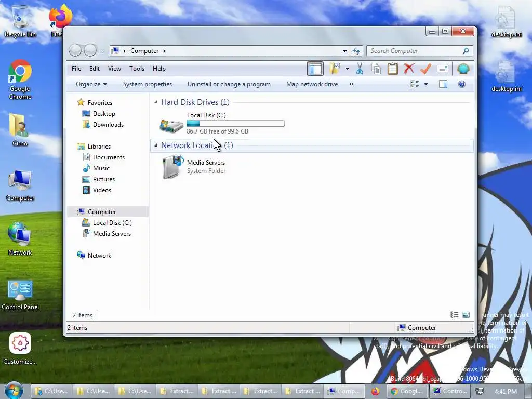
Task: Select Recycle Bin desktop icon
Action: click(x=20, y=21)
